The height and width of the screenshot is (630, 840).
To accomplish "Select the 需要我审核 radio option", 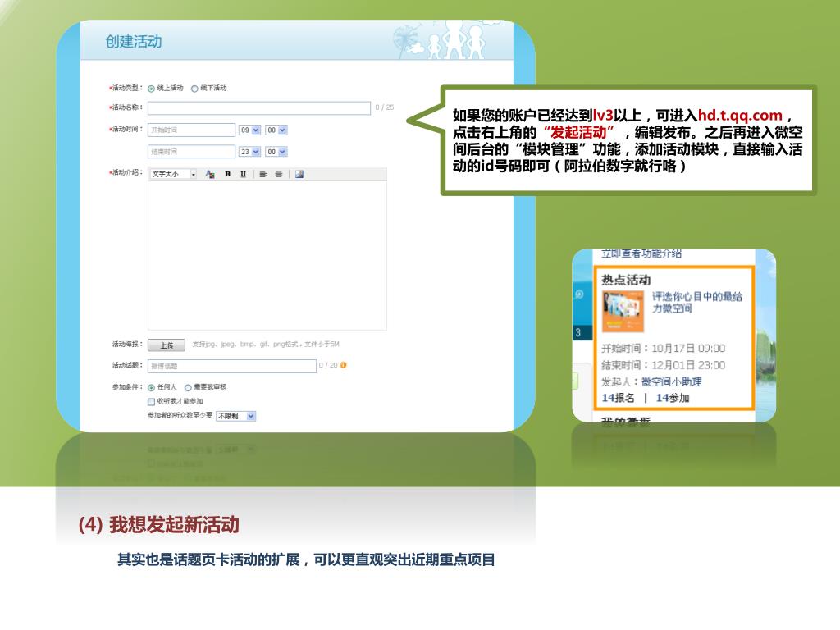I will [188, 388].
